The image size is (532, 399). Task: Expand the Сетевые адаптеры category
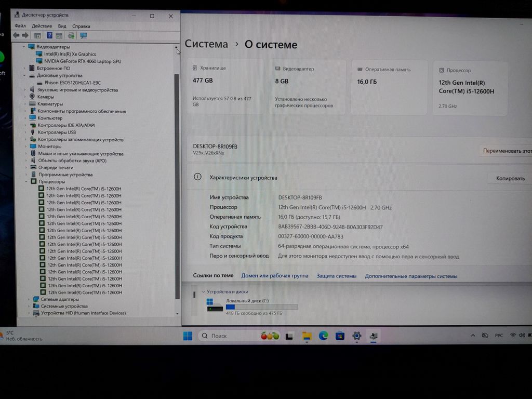pos(29,299)
